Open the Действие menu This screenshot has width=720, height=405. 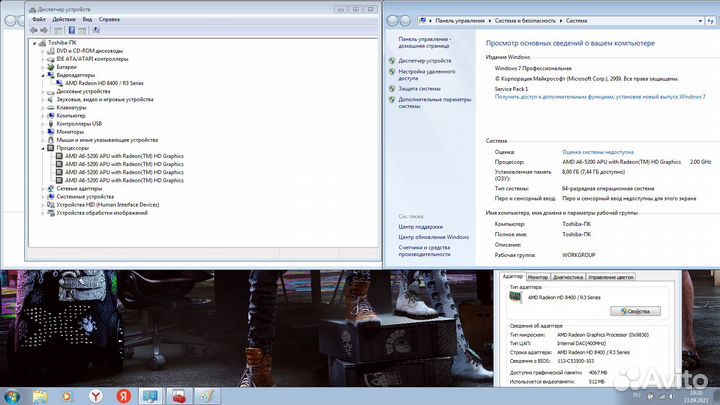[62, 19]
